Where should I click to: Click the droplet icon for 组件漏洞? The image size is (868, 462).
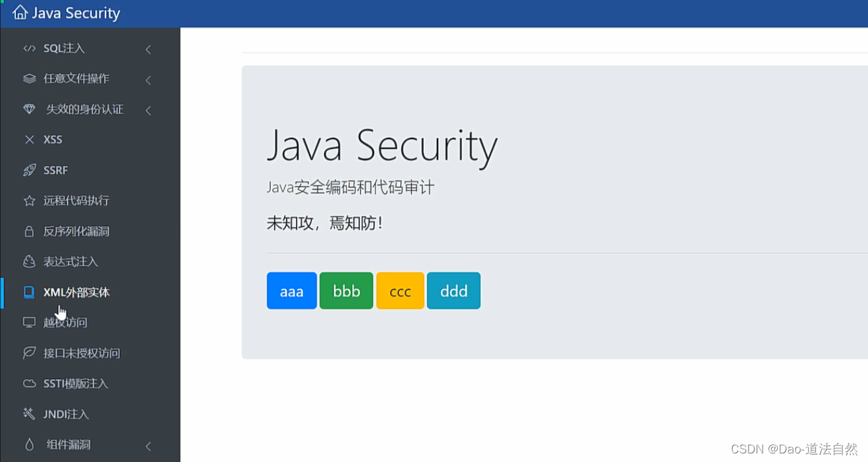tap(28, 444)
